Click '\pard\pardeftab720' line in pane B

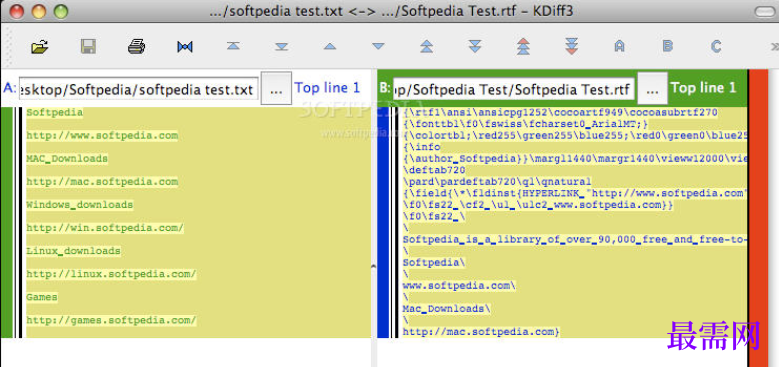[x=497, y=181]
